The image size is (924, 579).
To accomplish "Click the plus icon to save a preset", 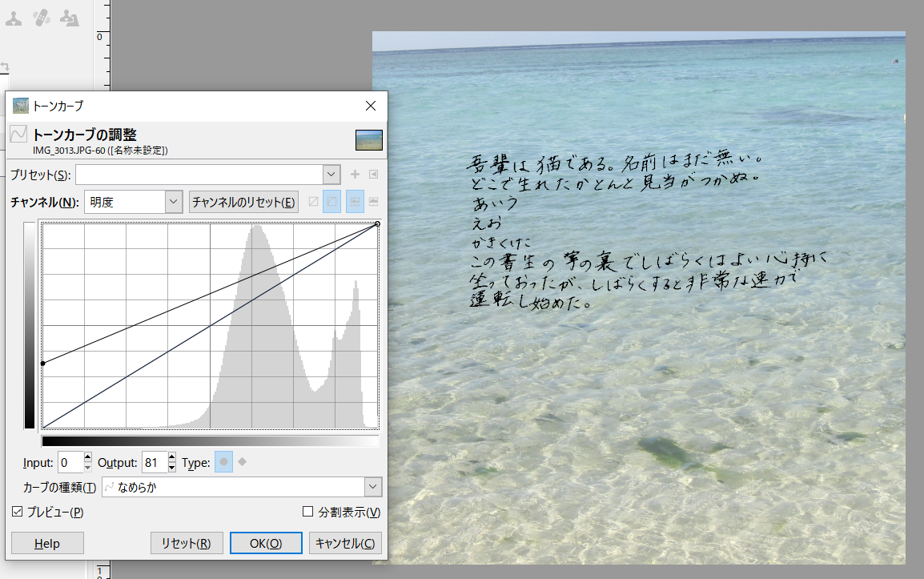I will tap(355, 174).
